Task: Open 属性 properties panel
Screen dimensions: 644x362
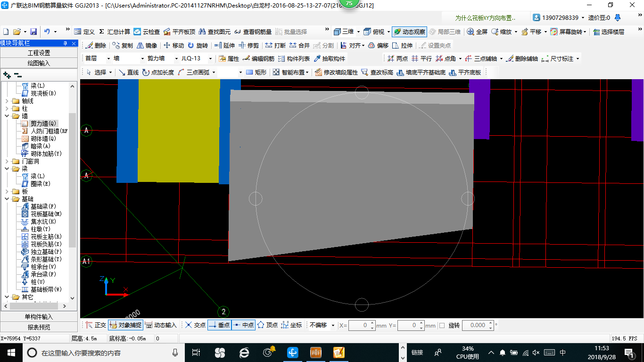Action: (229, 58)
